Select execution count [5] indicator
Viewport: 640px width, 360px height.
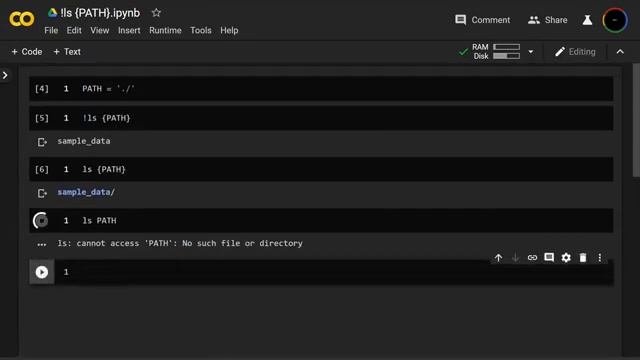[x=42, y=118]
